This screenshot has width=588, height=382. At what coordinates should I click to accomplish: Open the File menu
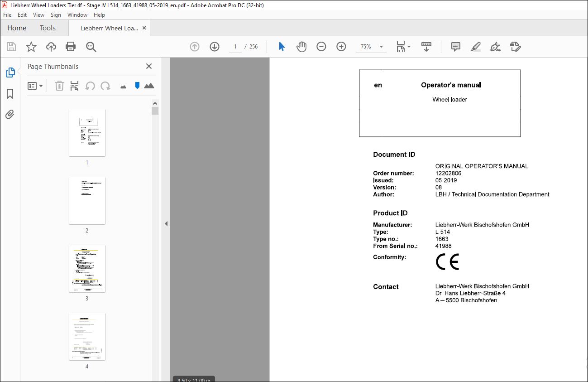click(x=7, y=15)
